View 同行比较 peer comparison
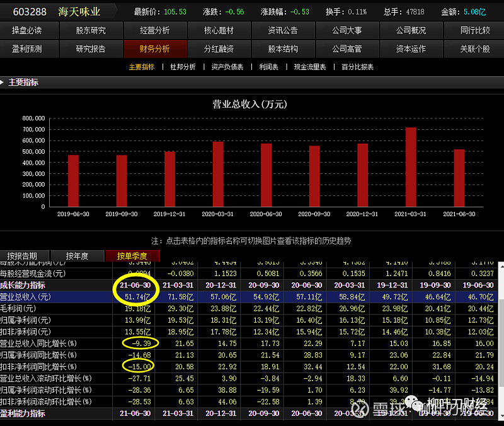Screen dimensions: 504x426 point(474,30)
